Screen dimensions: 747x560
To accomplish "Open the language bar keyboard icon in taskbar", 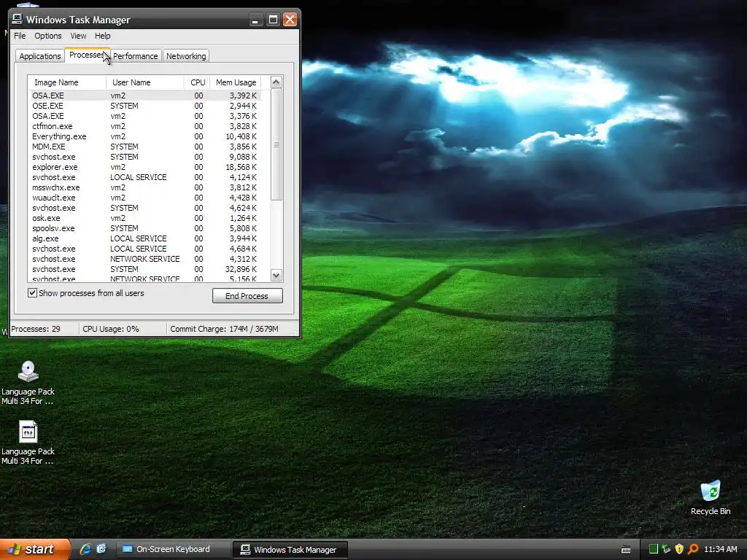I will tap(626, 550).
